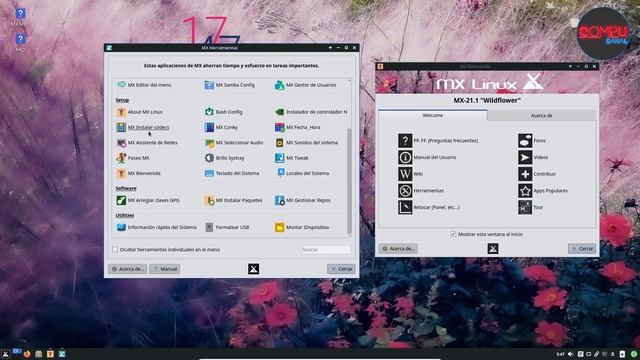
Task: Open MX Instalar Paquetes
Action: (233, 200)
